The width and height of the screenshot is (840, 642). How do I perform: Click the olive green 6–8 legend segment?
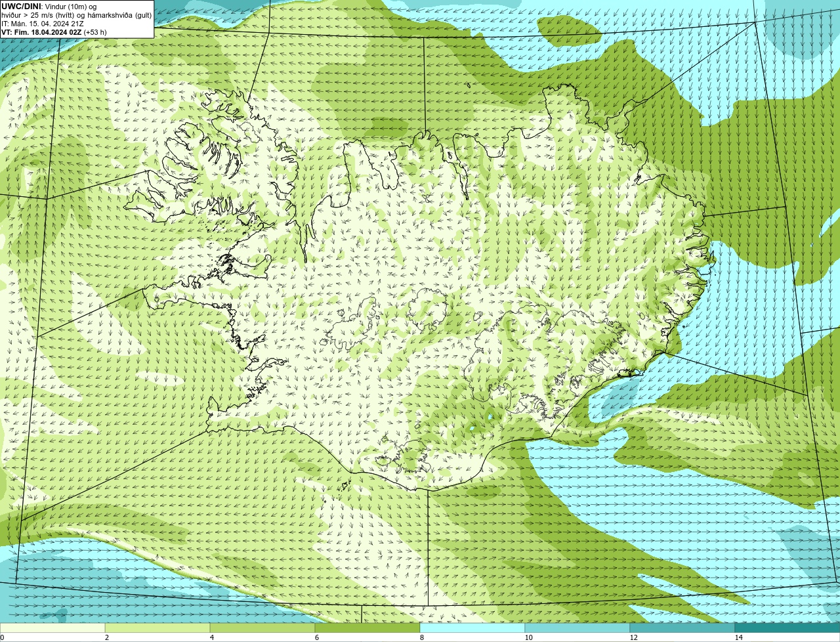pos(367,628)
